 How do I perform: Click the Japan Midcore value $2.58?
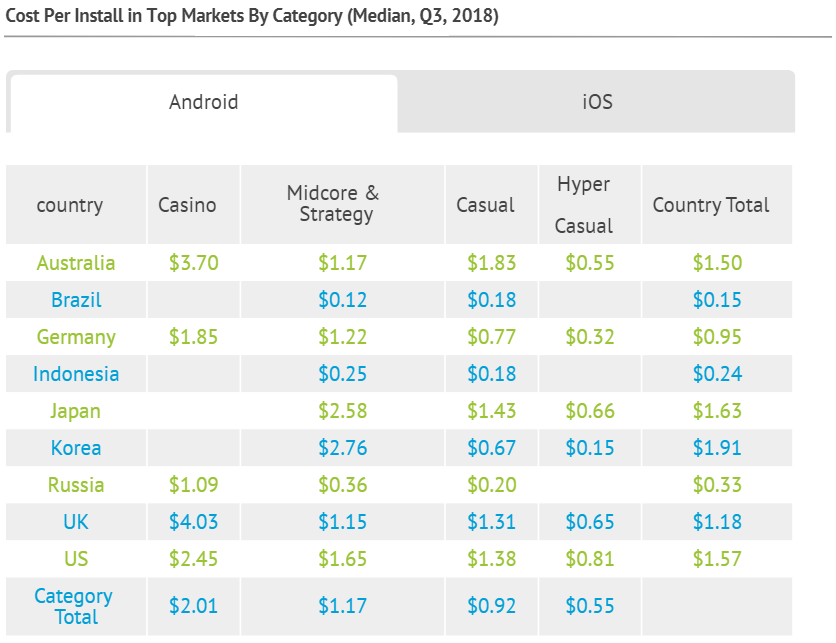tap(342, 411)
